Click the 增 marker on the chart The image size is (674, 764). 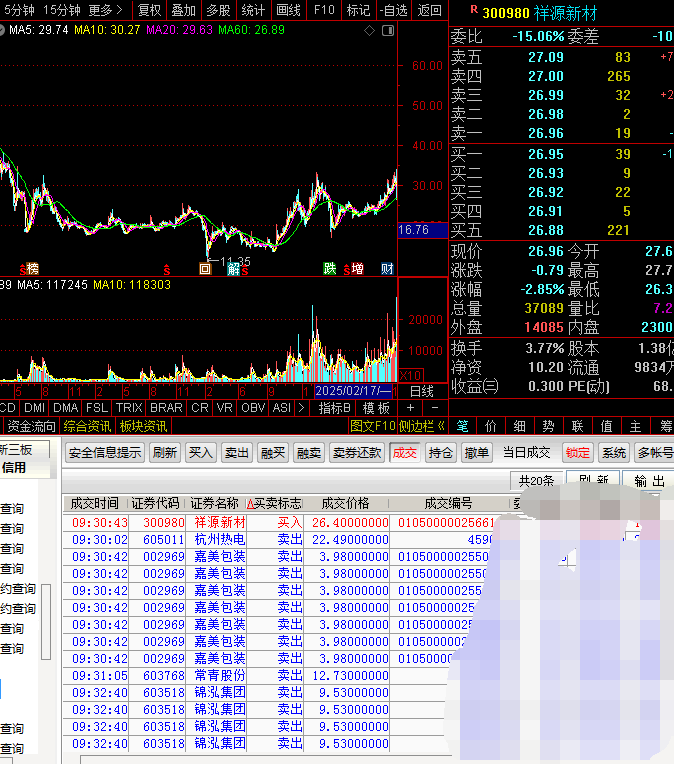pos(357,268)
